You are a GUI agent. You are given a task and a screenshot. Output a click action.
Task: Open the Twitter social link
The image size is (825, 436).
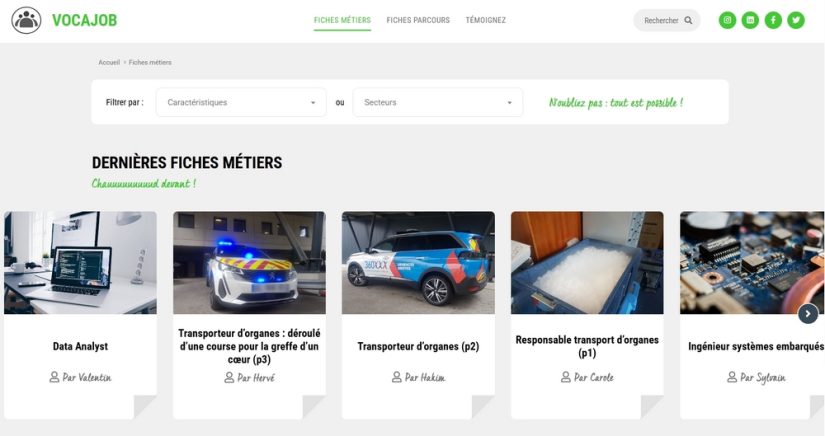coord(796,20)
